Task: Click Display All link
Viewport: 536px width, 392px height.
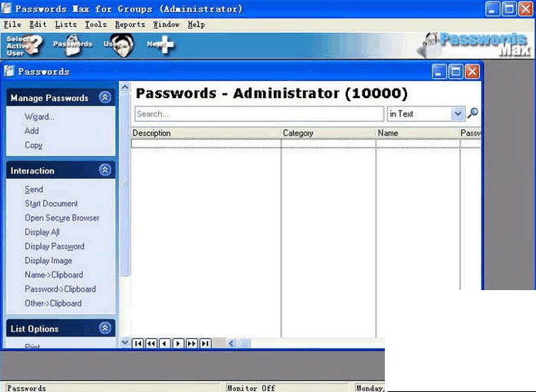Action: coord(42,232)
